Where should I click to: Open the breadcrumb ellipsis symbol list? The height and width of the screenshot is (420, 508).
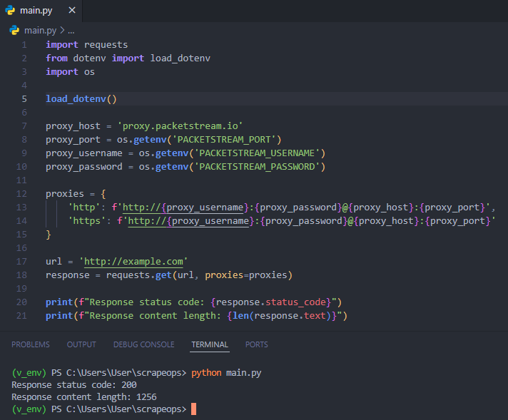pos(71,30)
